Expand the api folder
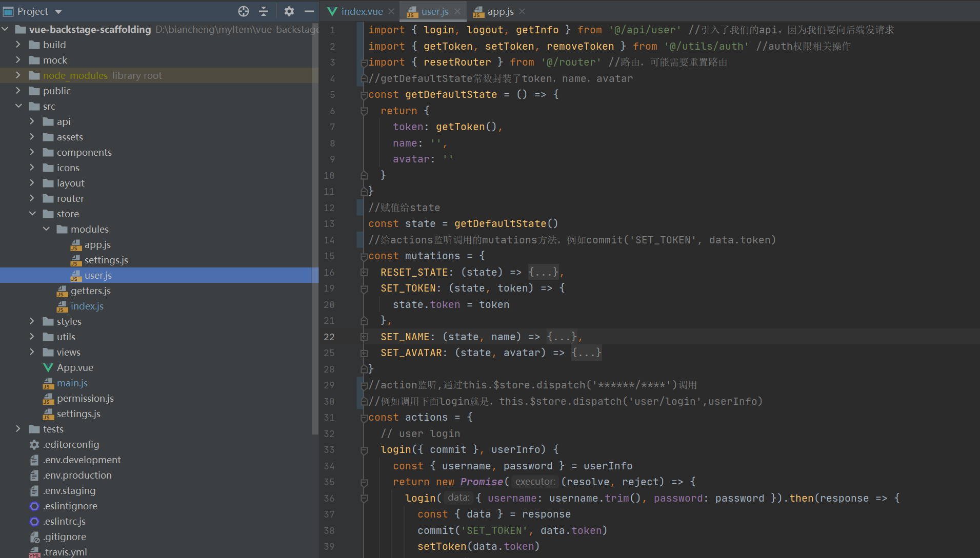The height and width of the screenshot is (558, 980). point(32,121)
